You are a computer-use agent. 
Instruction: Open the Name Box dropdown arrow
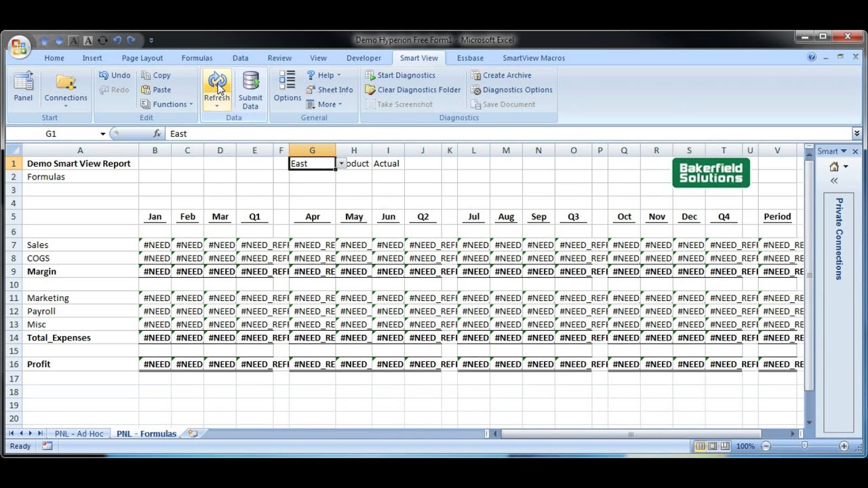pos(103,134)
